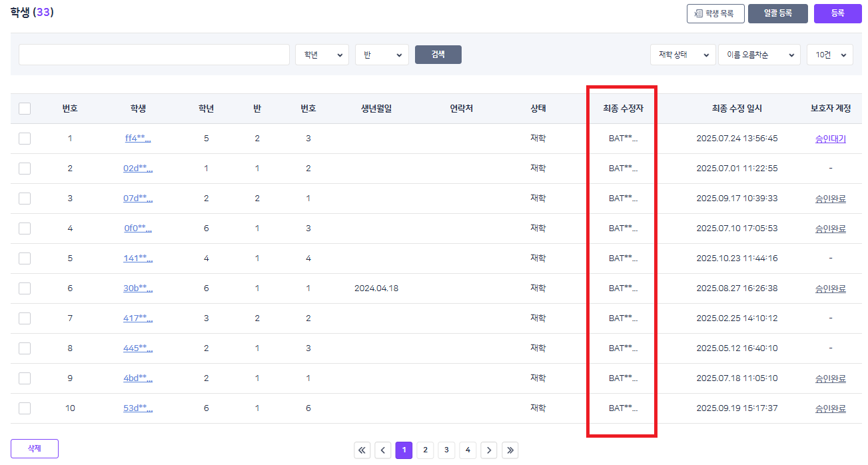Open the 학년 grade dropdown

click(322, 55)
